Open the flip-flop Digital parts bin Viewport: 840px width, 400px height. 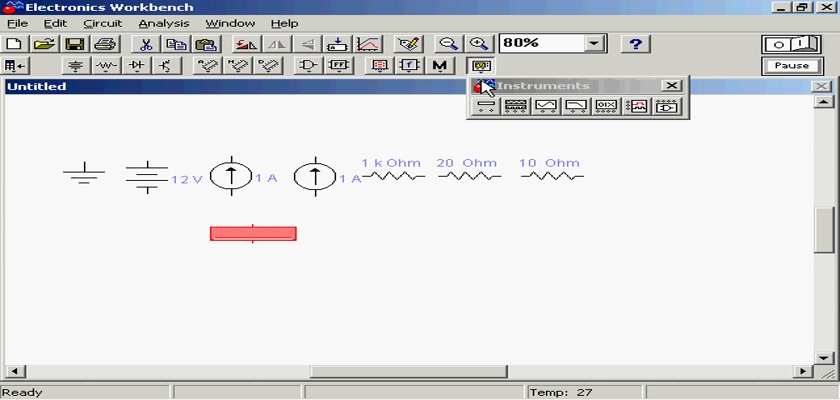pos(338,66)
